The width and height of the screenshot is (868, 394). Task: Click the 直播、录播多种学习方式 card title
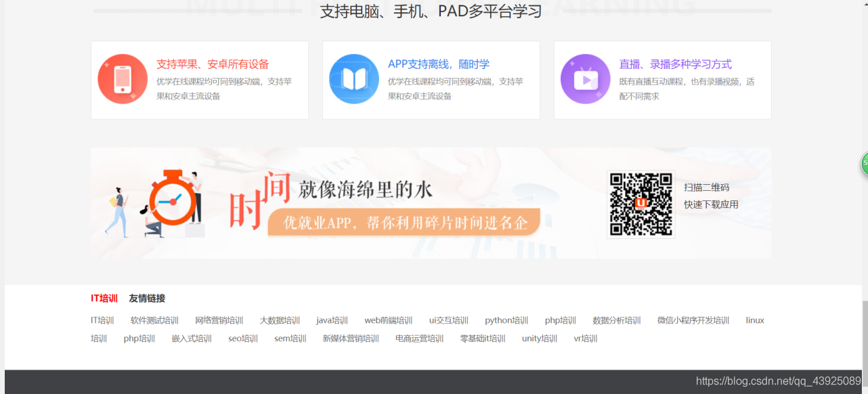pyautogui.click(x=676, y=64)
